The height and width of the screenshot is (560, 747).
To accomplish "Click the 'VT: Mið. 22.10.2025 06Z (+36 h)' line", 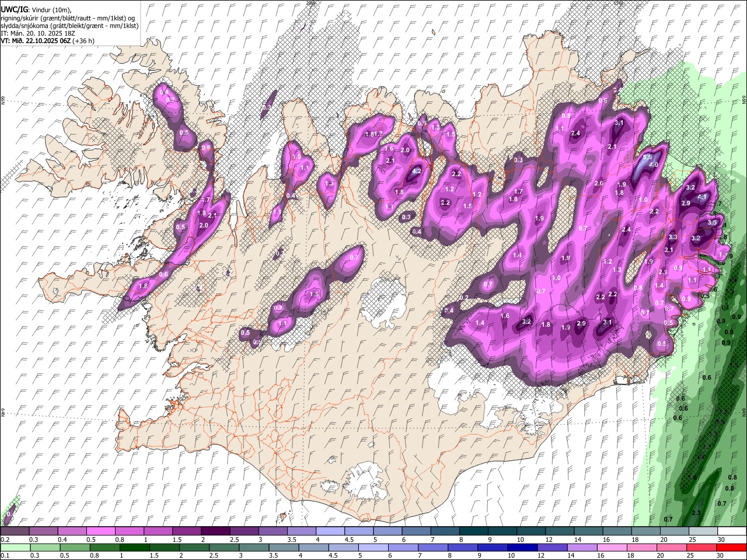I will point(47,41).
